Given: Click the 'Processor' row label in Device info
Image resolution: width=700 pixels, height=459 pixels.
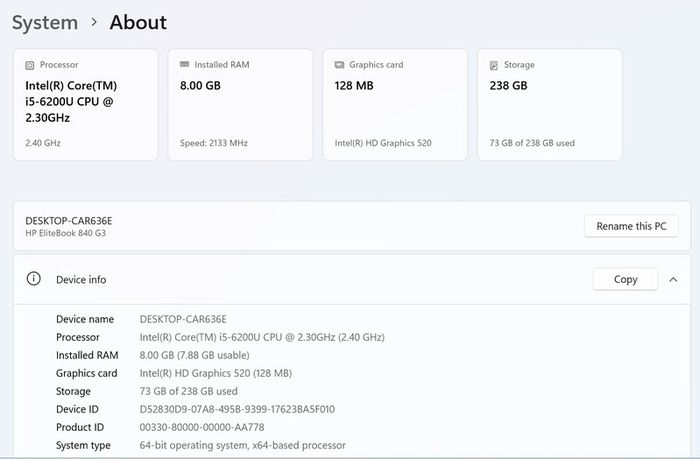Looking at the screenshot, I should coord(78,337).
